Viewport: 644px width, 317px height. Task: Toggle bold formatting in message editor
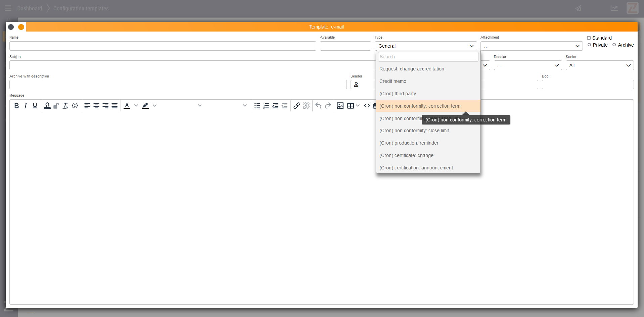16,106
